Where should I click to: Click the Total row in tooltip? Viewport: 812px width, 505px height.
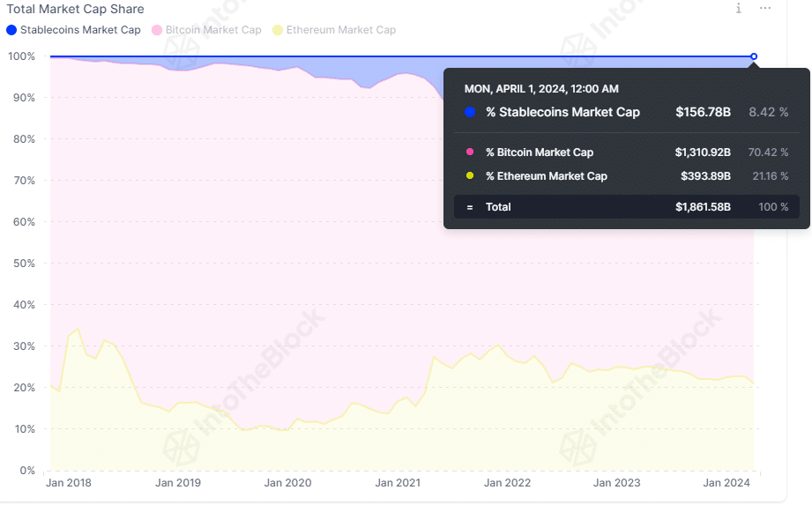[x=627, y=207]
